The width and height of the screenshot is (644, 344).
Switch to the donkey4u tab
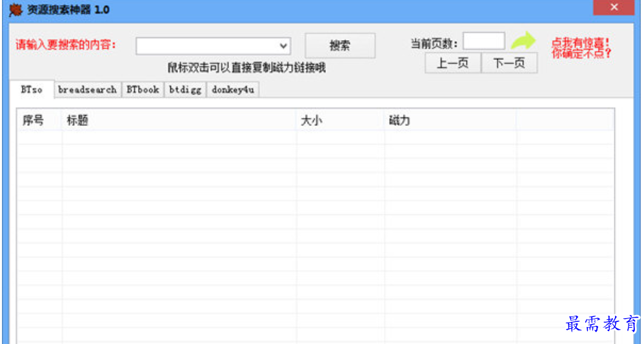coord(233,90)
